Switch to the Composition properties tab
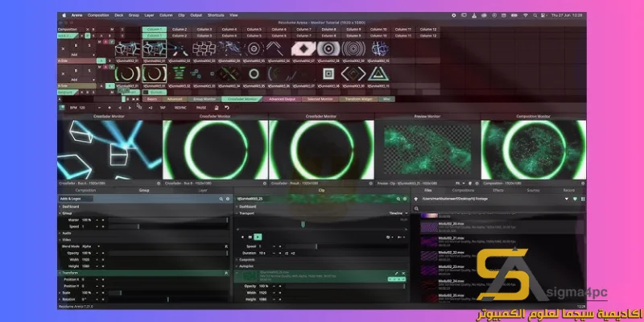 (85, 190)
